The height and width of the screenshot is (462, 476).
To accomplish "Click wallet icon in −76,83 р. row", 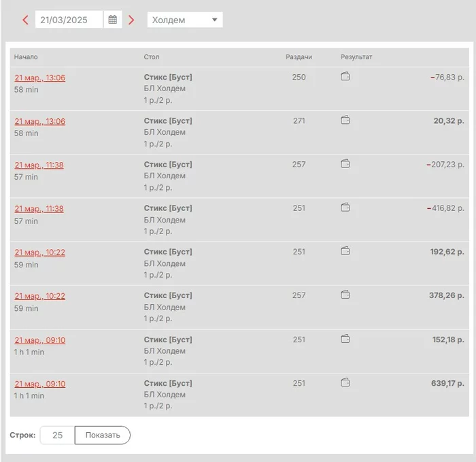I will pos(345,77).
